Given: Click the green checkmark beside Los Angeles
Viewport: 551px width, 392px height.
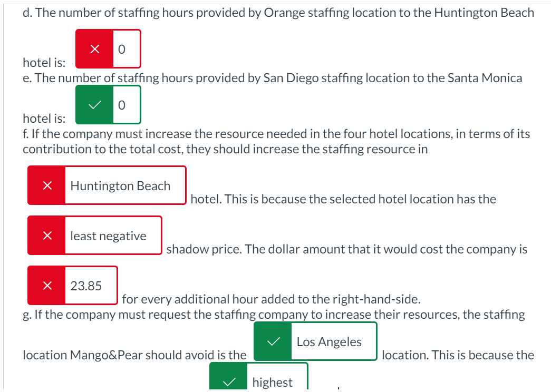Looking at the screenshot, I should [x=273, y=341].
